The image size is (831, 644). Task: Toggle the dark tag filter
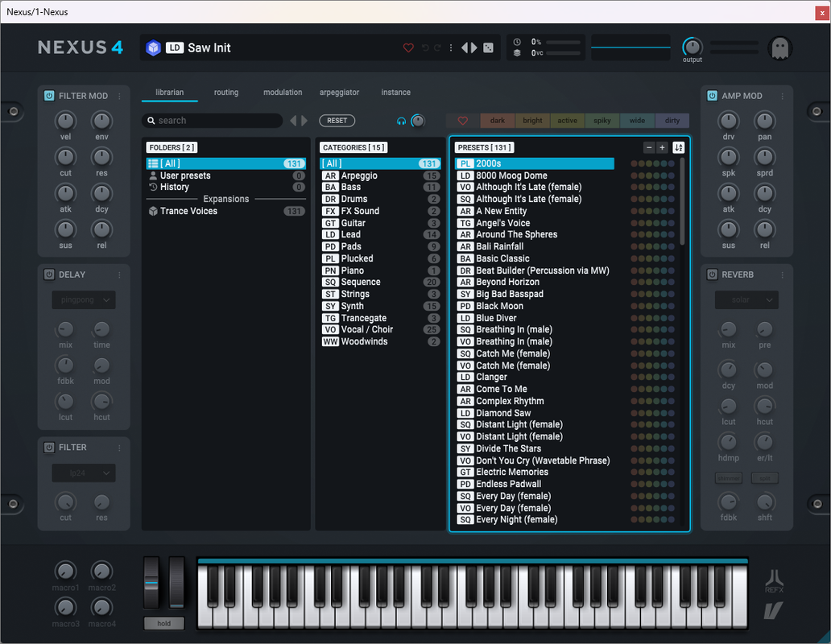[x=498, y=121]
